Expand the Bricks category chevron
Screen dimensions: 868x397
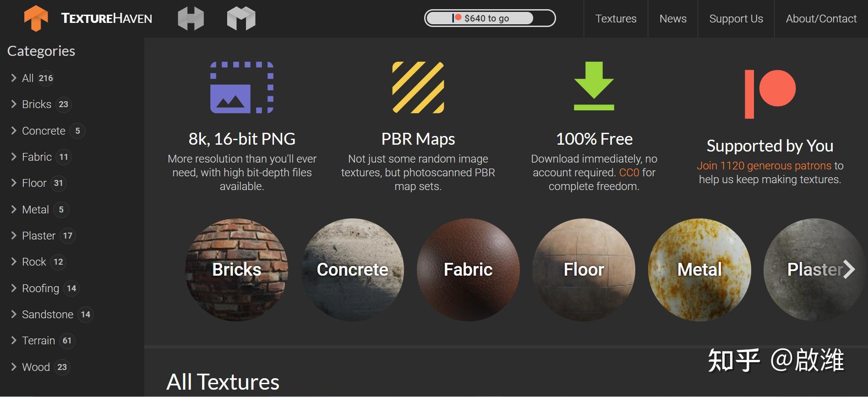pyautogui.click(x=14, y=104)
